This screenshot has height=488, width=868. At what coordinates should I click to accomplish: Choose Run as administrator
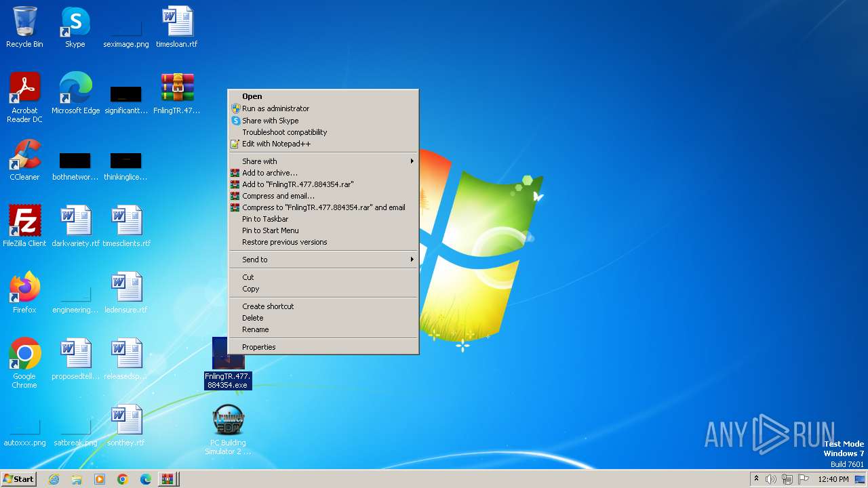click(x=323, y=108)
